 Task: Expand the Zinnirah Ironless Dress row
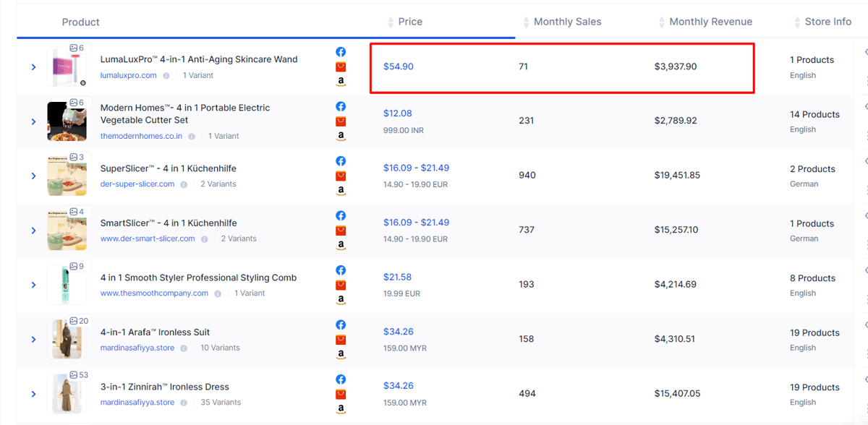tap(33, 394)
